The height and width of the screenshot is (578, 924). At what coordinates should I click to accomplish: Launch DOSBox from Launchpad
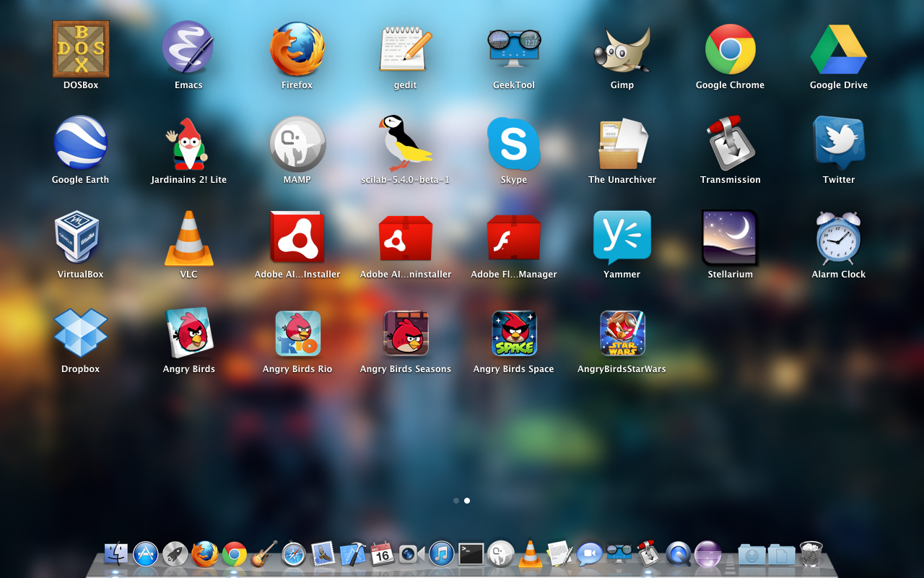(81, 49)
